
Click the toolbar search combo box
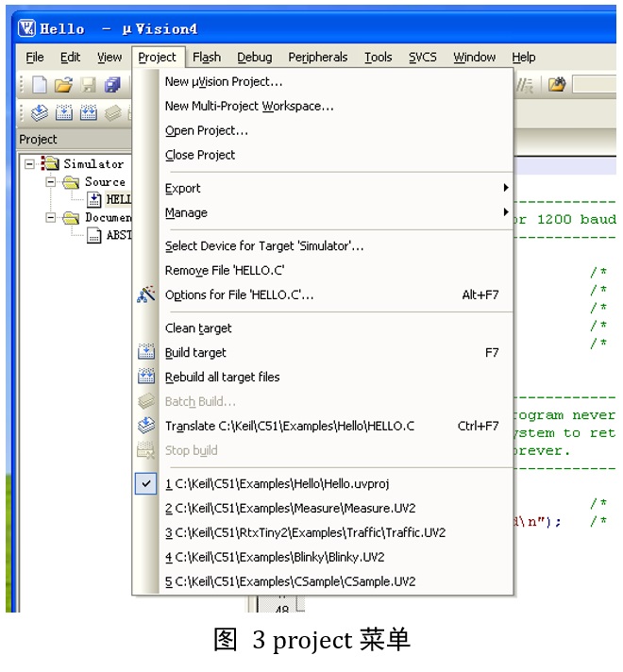pos(595,84)
